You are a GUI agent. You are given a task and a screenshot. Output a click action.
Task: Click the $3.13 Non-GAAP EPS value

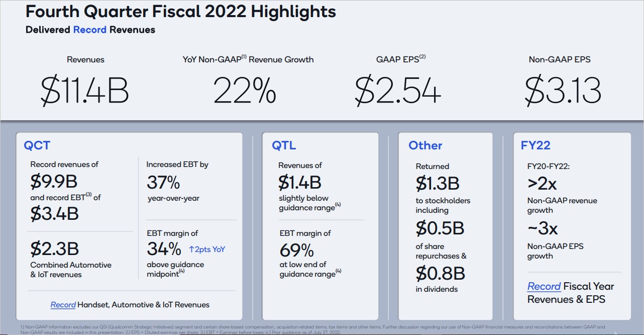click(563, 91)
